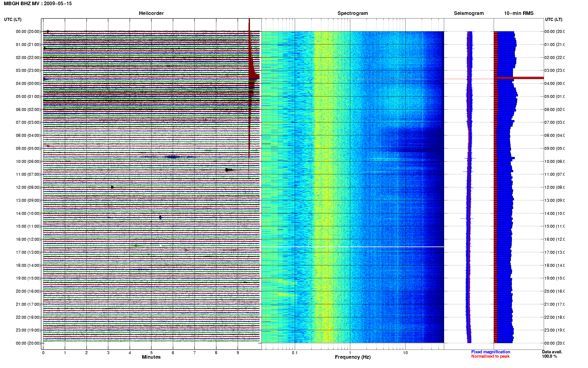The height and width of the screenshot is (368, 588).
Task: Select the Helicorder panel heading
Action: (151, 13)
